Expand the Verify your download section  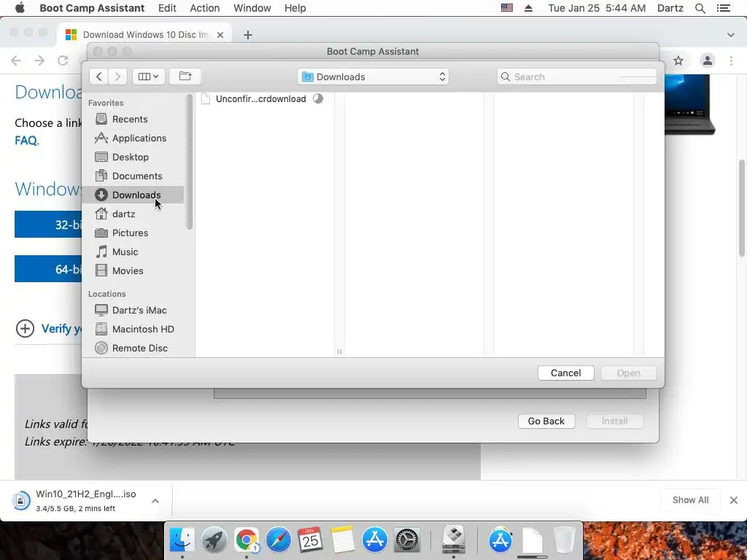coord(25,328)
